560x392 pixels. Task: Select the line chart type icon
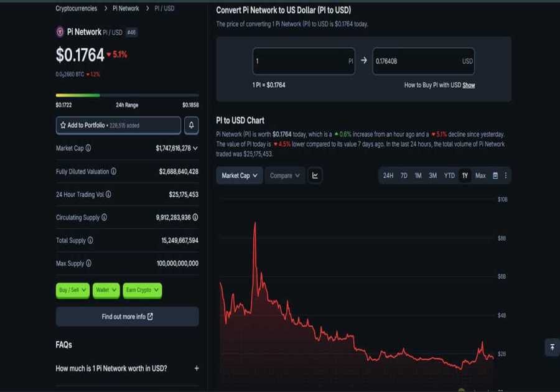315,175
